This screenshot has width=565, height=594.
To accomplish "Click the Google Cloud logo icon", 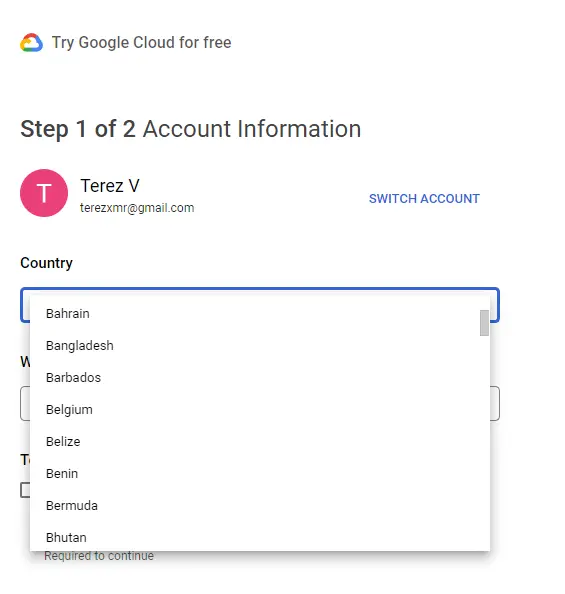I will tap(31, 42).
